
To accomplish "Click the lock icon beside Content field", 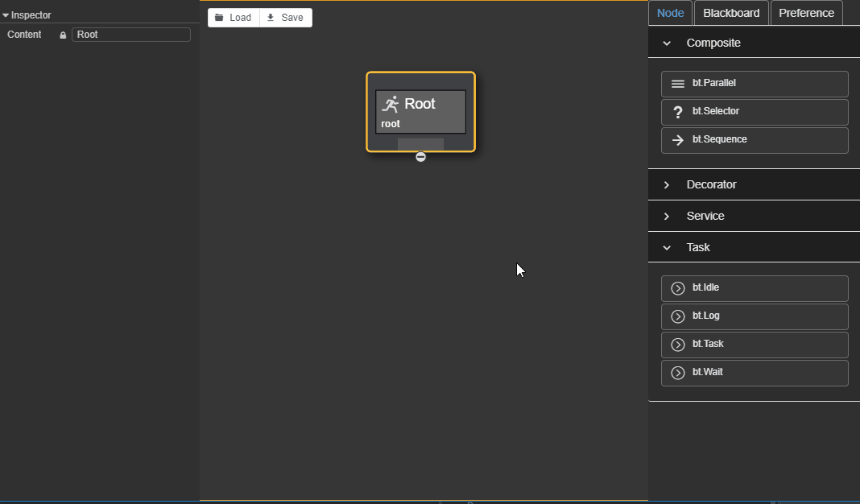I will click(x=63, y=35).
